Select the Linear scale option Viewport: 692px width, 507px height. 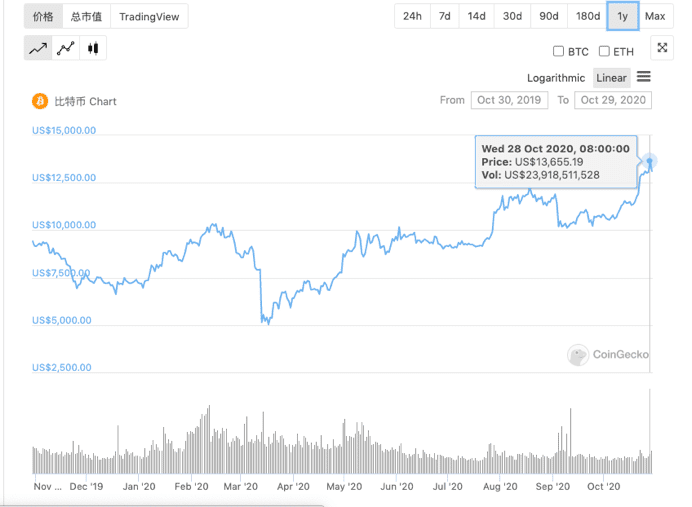pos(611,78)
